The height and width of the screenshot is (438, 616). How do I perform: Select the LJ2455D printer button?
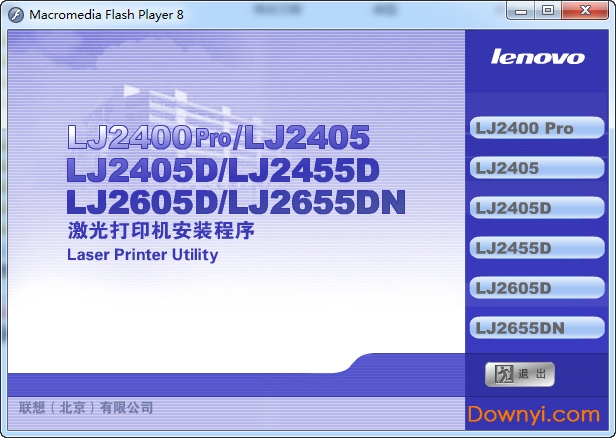click(x=537, y=248)
